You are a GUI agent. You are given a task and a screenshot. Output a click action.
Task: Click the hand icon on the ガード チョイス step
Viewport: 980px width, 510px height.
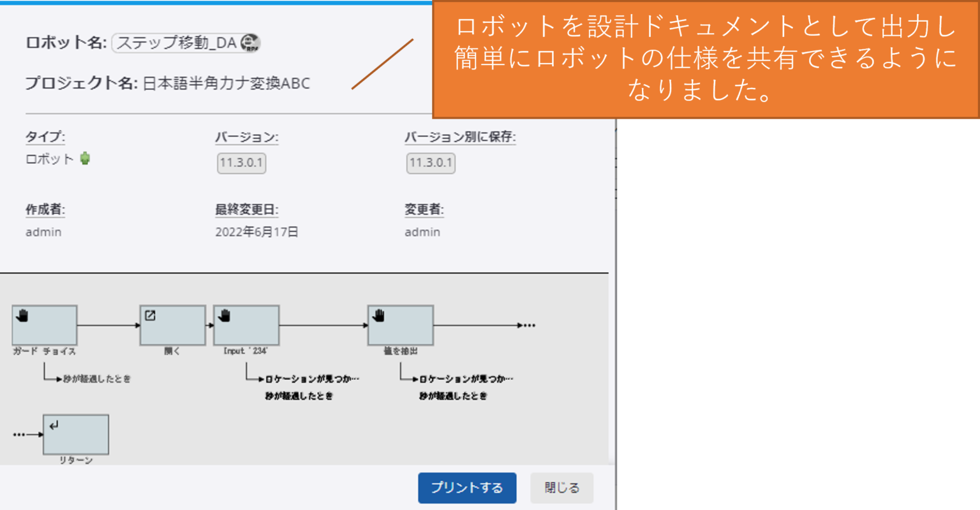point(21,310)
